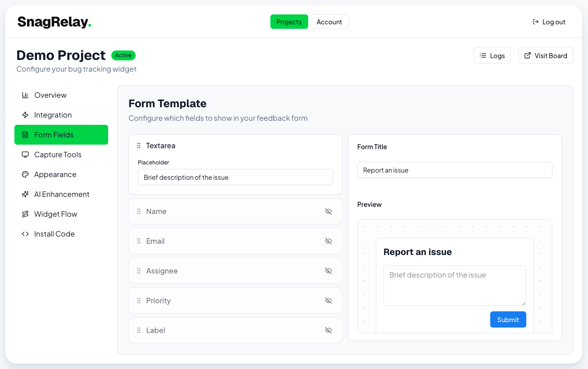Open the Logs page
Screen dimensions: 588x369
tap(492, 55)
